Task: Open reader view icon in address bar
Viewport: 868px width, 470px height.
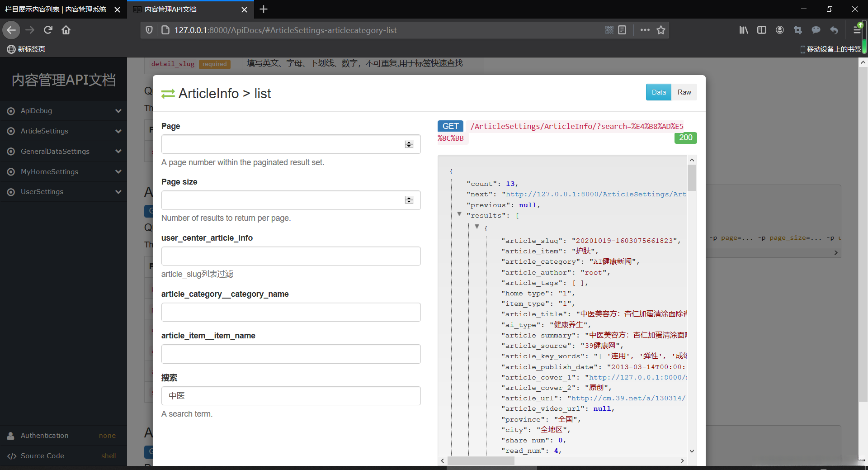Action: 622,30
